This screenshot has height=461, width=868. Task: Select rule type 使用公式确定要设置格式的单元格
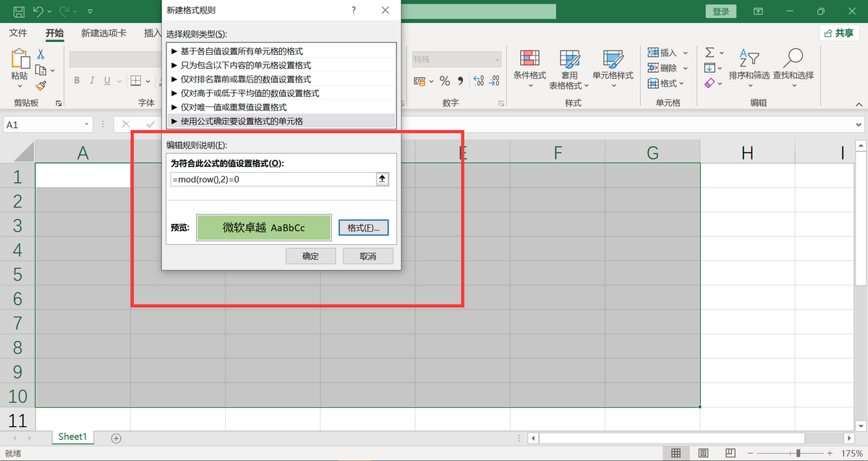tap(281, 121)
